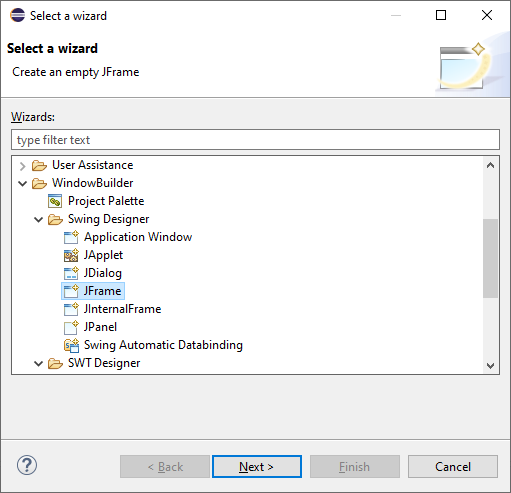
Task: Select the User Assistance label
Action: (x=93, y=165)
